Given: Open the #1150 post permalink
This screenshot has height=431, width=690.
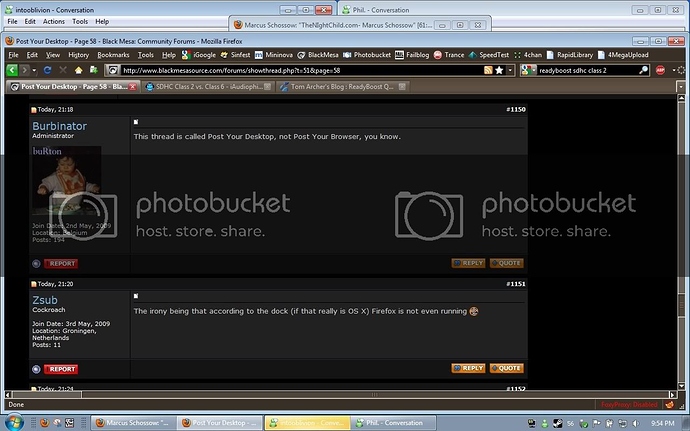Looking at the screenshot, I should coord(516,110).
